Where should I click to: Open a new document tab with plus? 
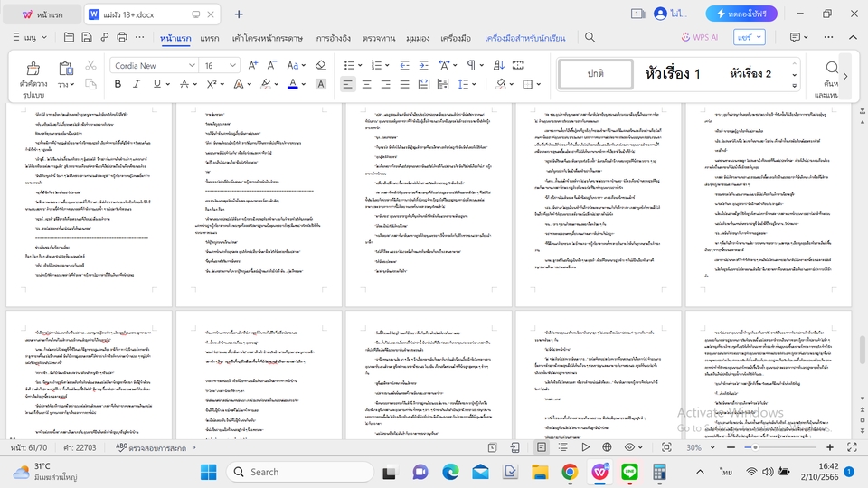coord(239,14)
